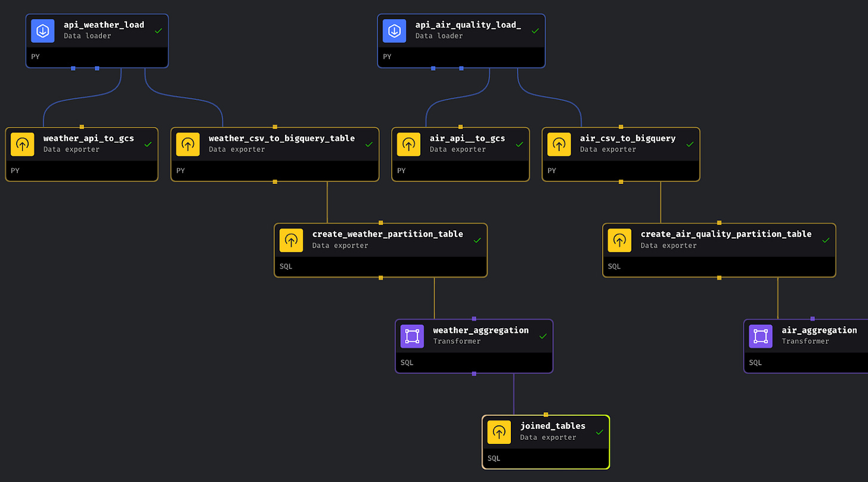Click bottom output port of air_csv_to_bigquery
This screenshot has width=868, height=482.
[621, 181]
